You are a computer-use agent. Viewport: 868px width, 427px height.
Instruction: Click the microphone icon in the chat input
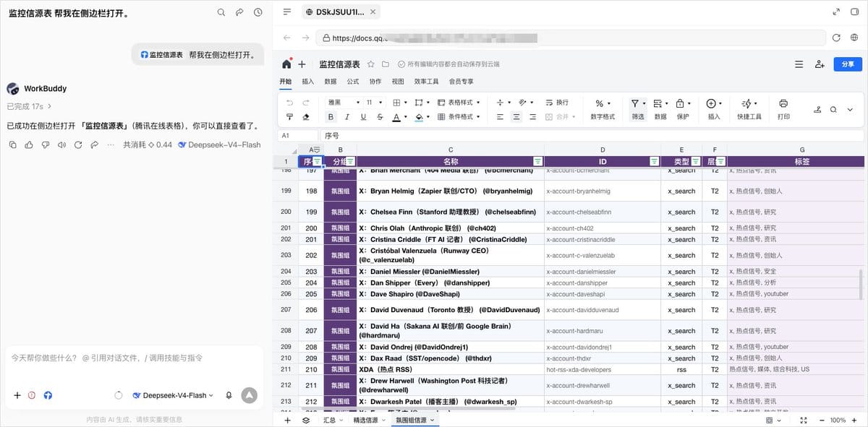[229, 395]
